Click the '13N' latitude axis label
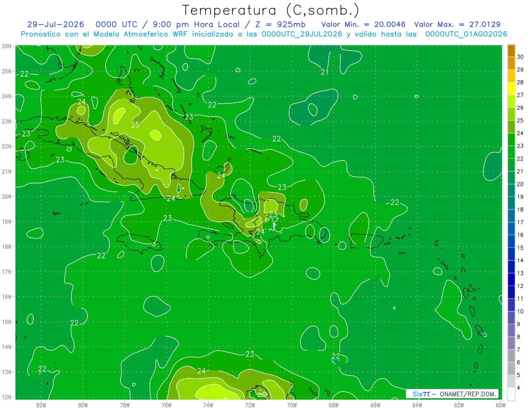532x411 pixels. tap(7, 372)
